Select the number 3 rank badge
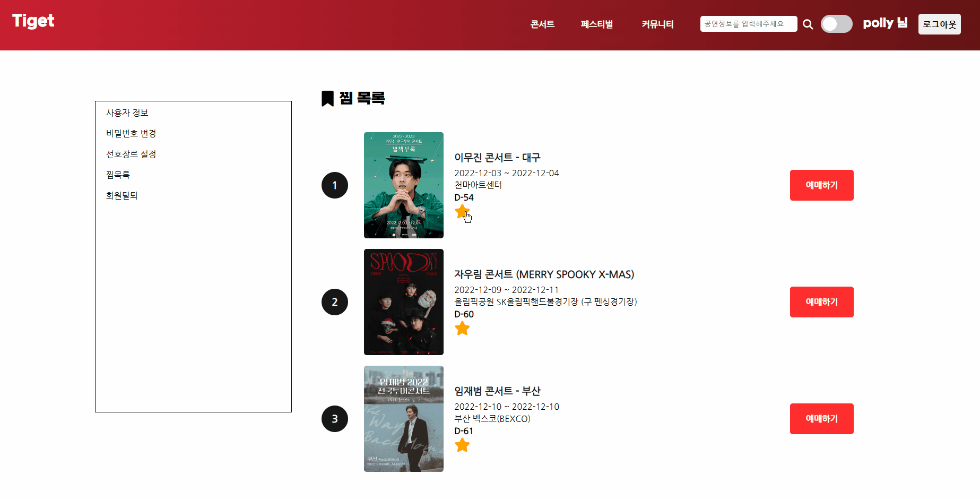The image size is (980, 500). point(335,419)
